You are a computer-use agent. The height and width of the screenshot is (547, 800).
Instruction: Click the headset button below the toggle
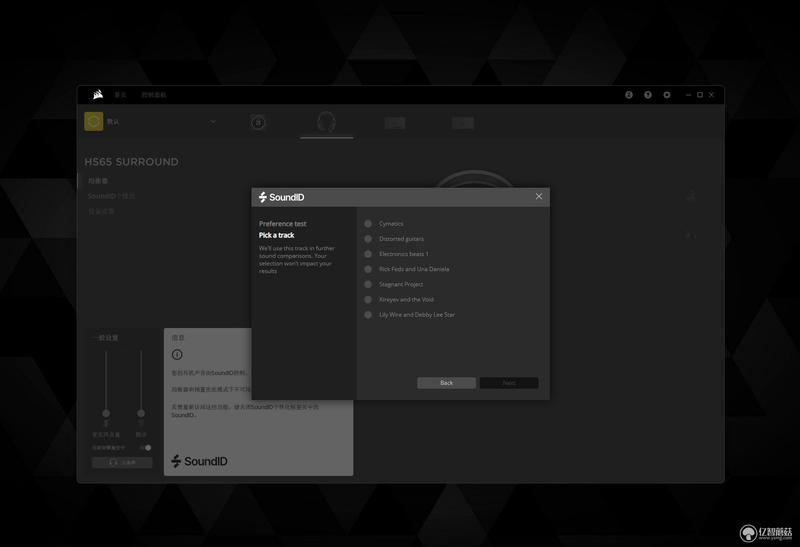[122, 462]
